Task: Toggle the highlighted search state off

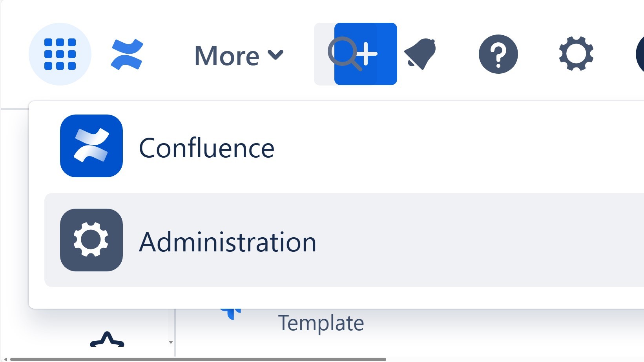Action: point(365,54)
